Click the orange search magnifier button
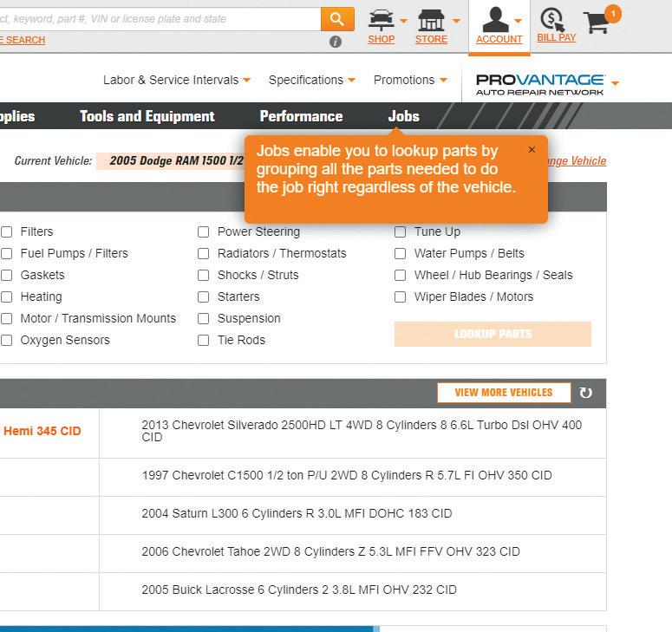The image size is (672, 632). [337, 19]
